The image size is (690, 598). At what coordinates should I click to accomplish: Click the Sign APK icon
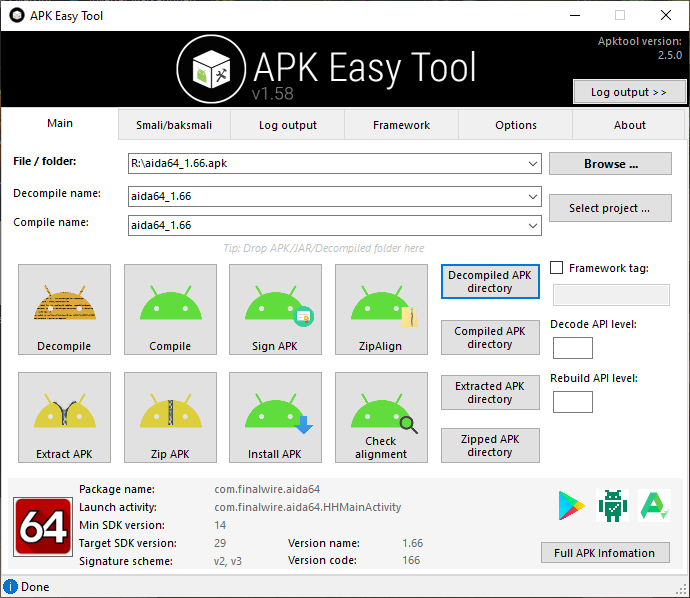(x=275, y=310)
